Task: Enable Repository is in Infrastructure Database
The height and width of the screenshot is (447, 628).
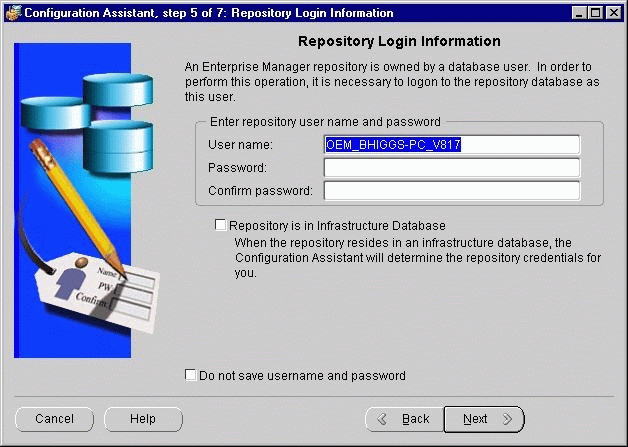Action: (x=220, y=226)
